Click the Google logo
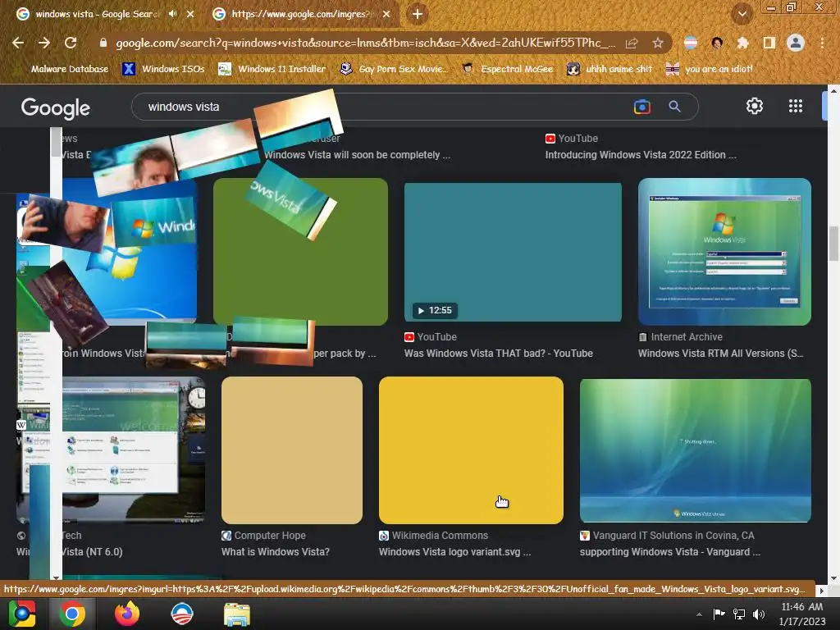 56,107
